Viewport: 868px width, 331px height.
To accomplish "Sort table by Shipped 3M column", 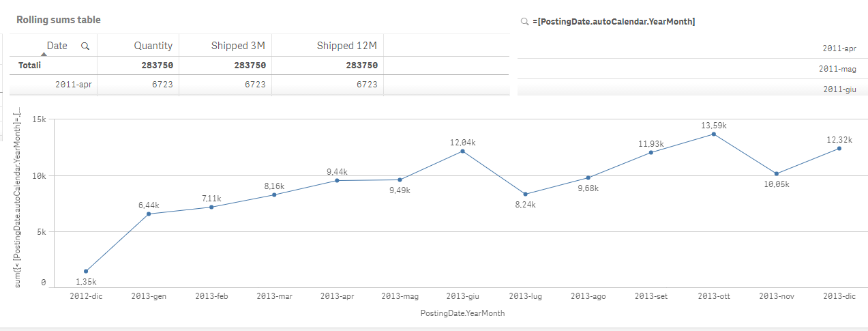I will (x=237, y=46).
